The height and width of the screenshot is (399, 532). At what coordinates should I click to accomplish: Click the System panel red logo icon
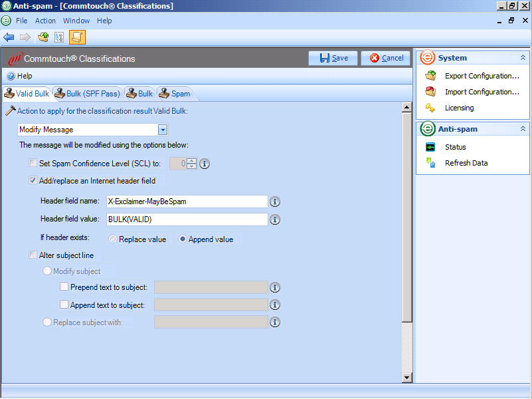point(428,57)
